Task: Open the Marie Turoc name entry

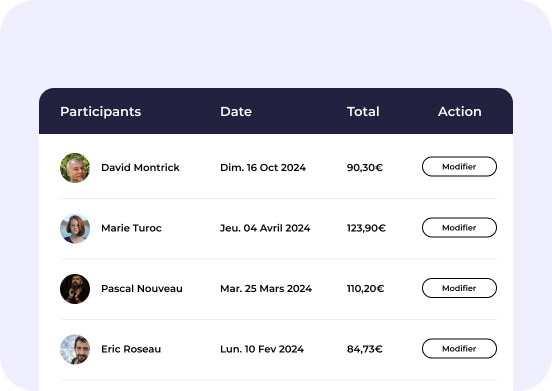Action: coord(131,228)
